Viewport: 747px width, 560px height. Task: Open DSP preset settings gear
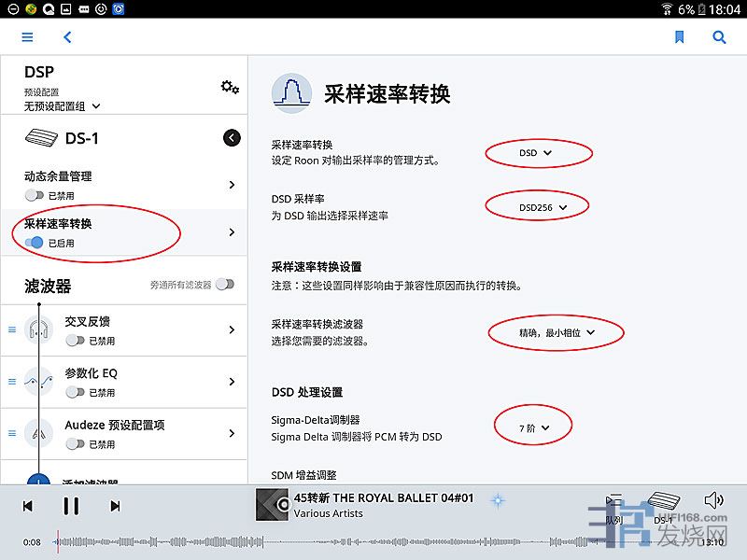point(230,87)
